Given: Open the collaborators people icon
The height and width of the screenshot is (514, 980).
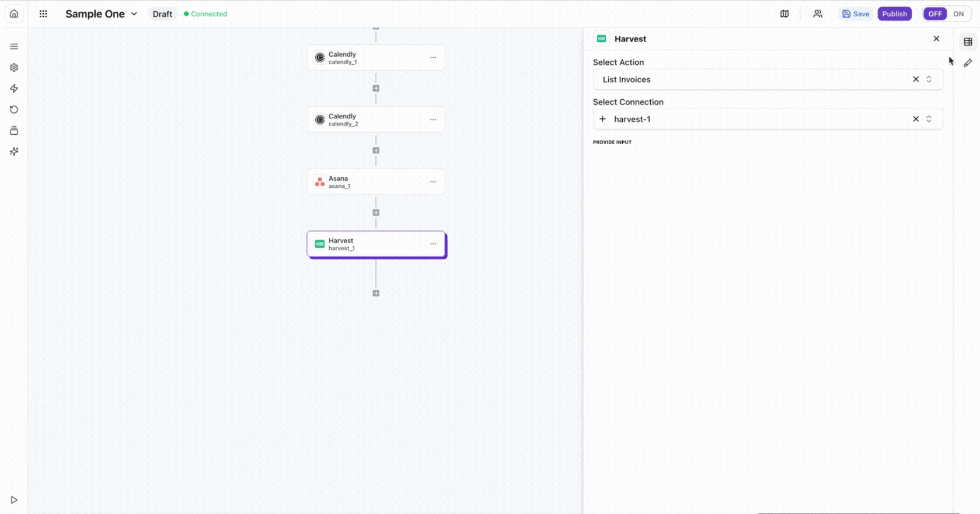Looking at the screenshot, I should click(818, 14).
